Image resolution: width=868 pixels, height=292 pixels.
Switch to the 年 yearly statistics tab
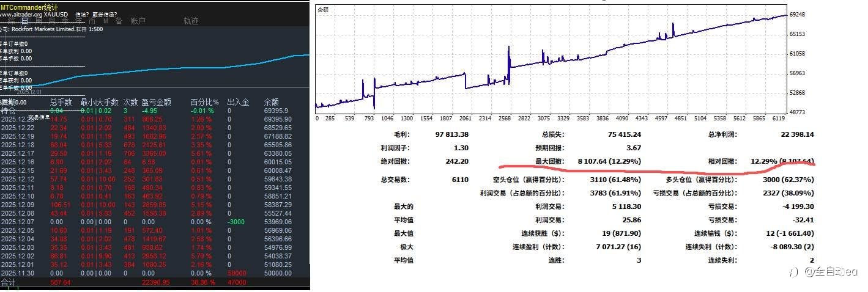coord(78,21)
